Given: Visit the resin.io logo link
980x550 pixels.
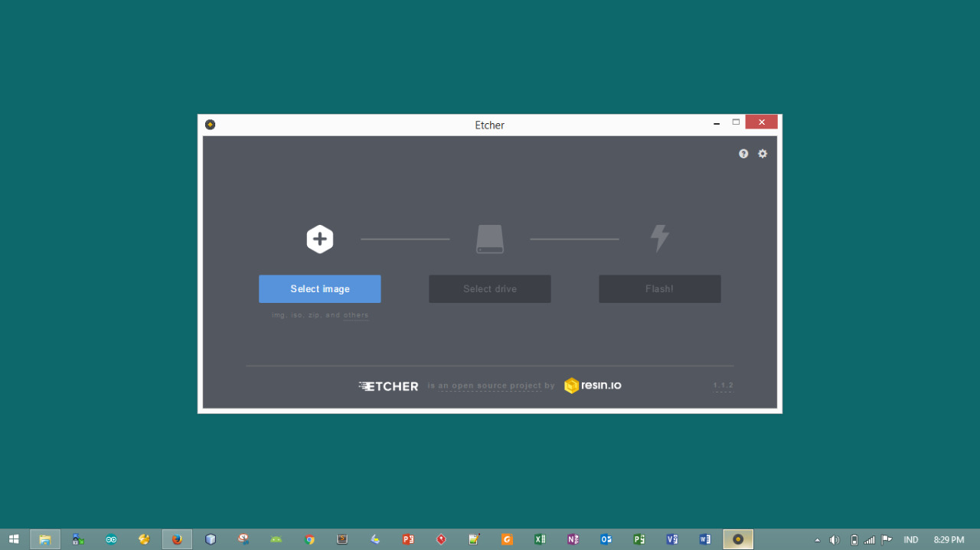Looking at the screenshot, I should pos(593,386).
